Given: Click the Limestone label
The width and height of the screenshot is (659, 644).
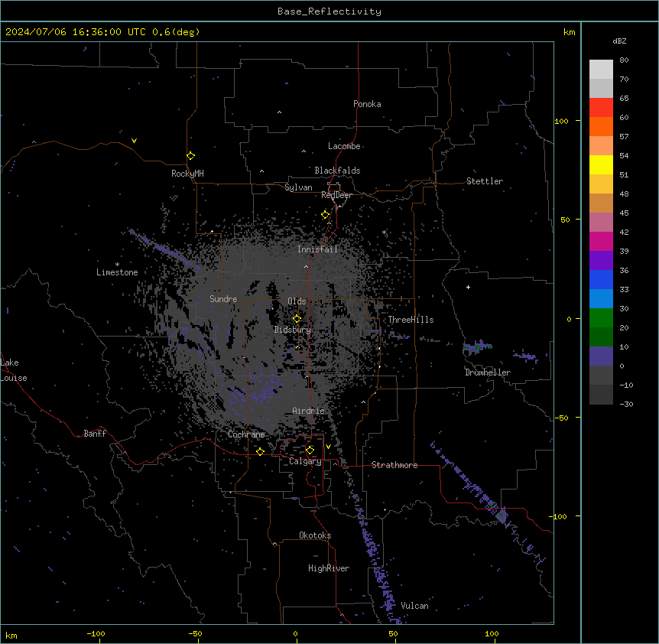Looking at the screenshot, I should pyautogui.click(x=117, y=272).
